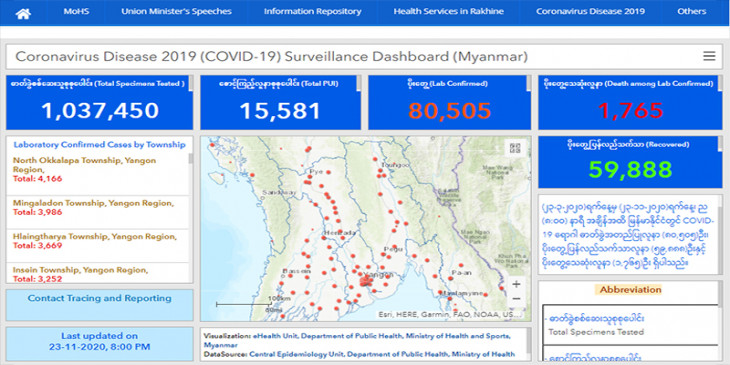Go to the home page icon

coord(23,13)
